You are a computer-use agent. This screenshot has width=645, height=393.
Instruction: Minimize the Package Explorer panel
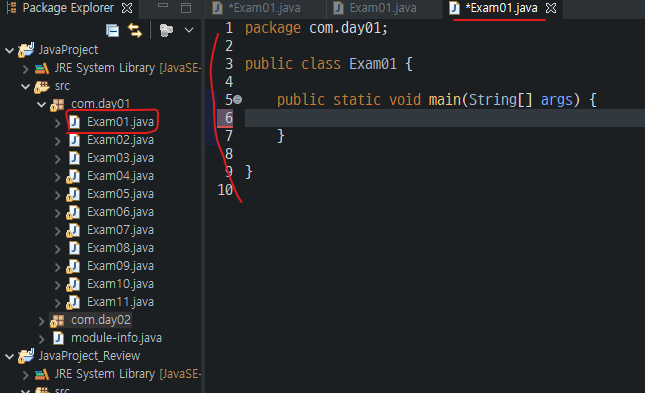coord(163,6)
